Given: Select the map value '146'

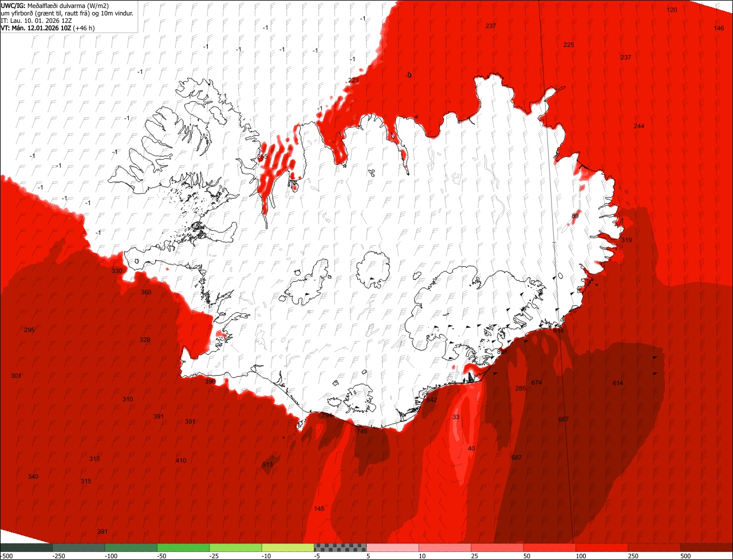Looking at the screenshot, I should click(719, 28).
